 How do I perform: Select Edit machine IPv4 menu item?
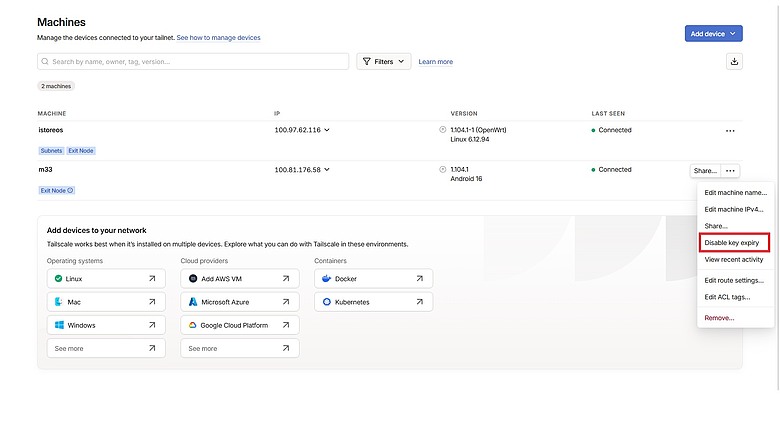735,210
